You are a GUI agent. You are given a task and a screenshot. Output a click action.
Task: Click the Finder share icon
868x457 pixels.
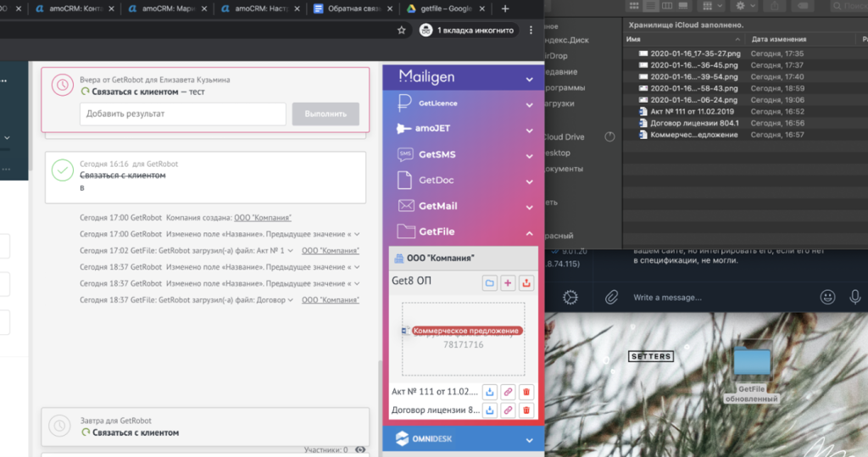pos(775,6)
